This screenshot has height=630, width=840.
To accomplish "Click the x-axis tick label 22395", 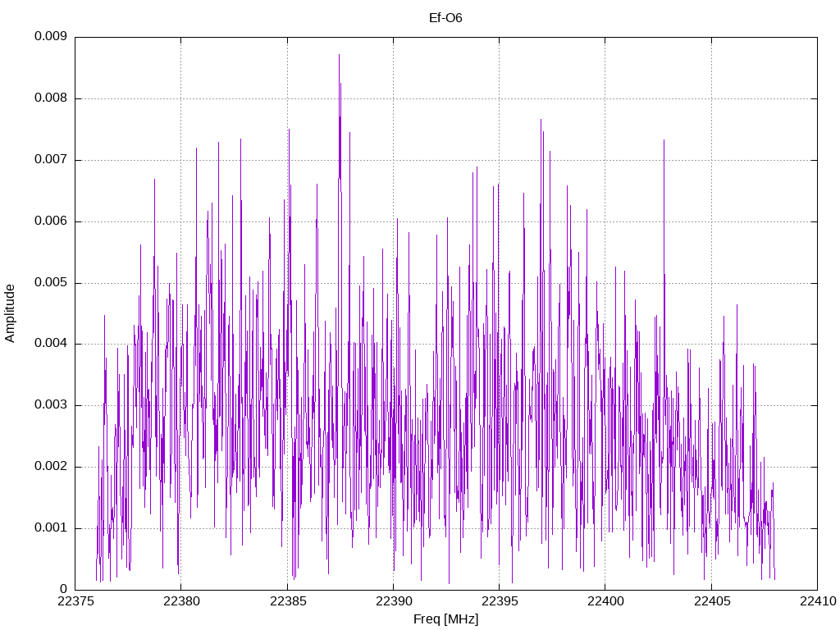I will pos(500,601).
